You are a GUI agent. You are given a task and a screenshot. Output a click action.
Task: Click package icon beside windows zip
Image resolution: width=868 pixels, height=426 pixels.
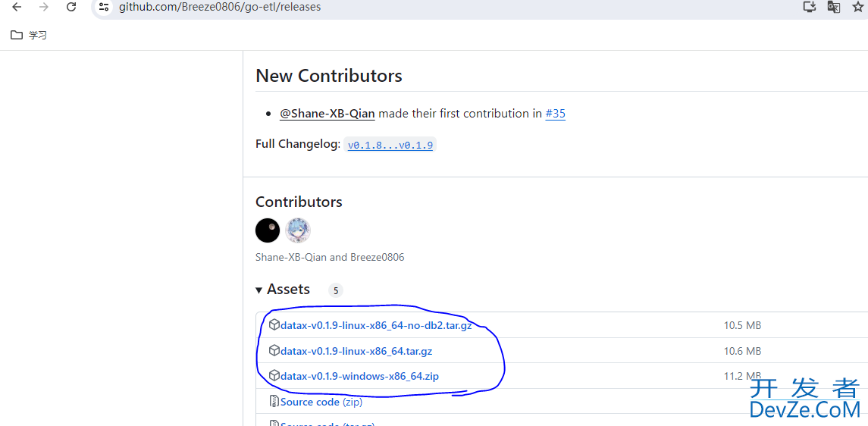click(x=274, y=376)
